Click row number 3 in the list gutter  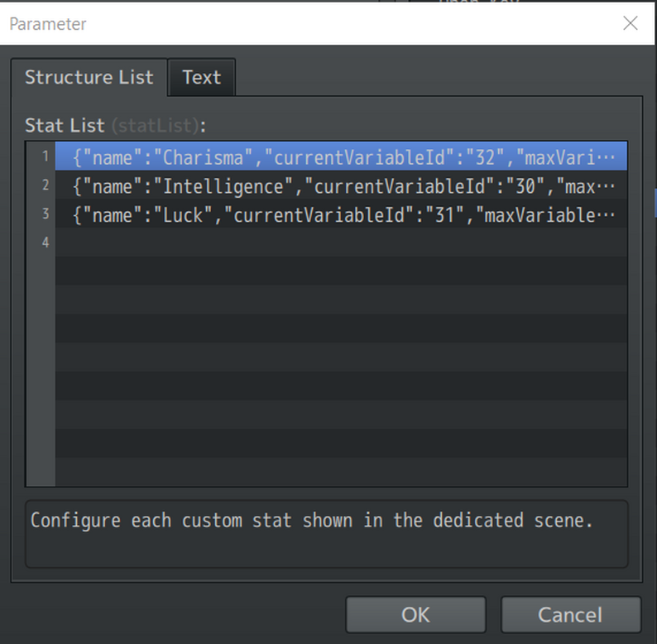point(46,214)
